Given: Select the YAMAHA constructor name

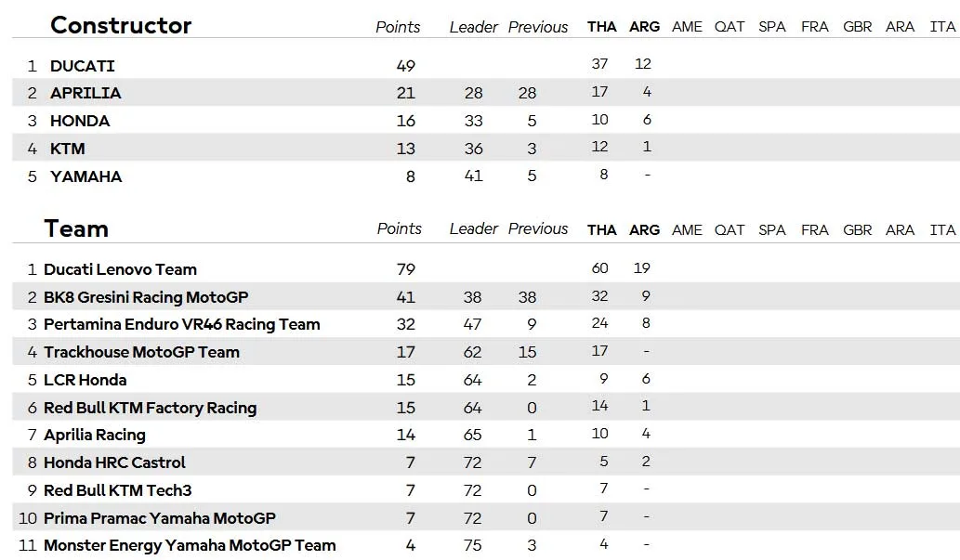Looking at the screenshot, I should (86, 176).
